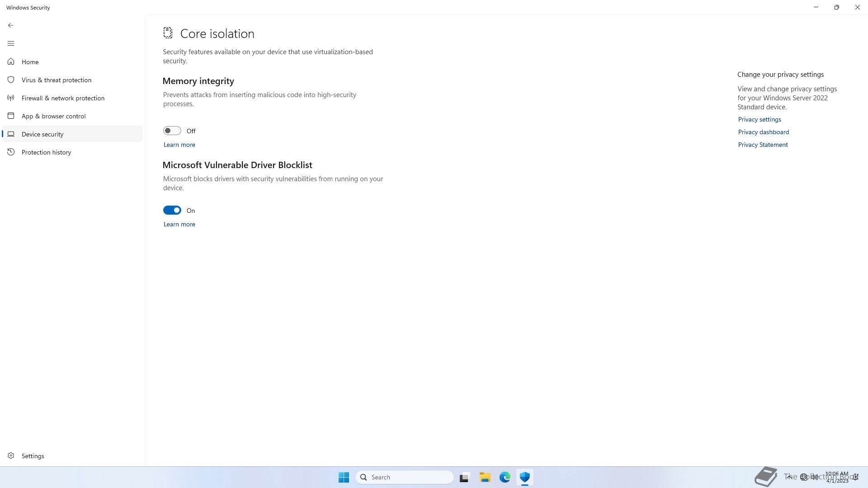
Task: Click the Windows Security taskbar shield icon
Action: pyautogui.click(x=525, y=477)
